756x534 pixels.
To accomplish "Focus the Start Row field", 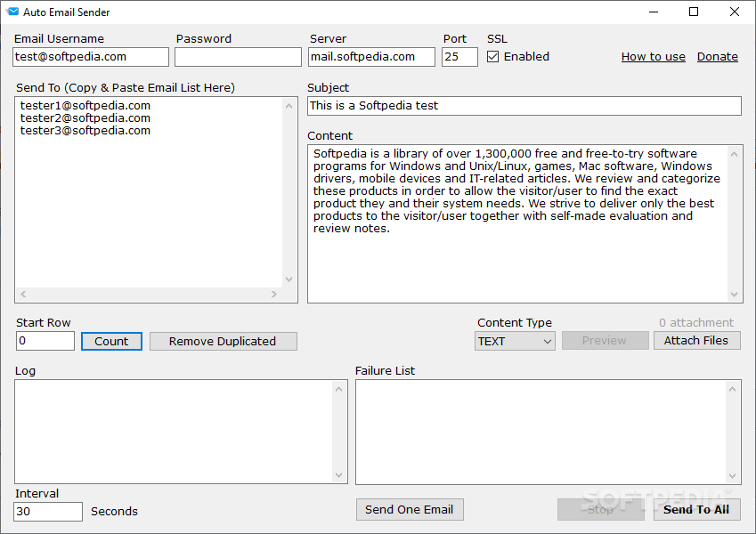I will (x=45, y=341).
